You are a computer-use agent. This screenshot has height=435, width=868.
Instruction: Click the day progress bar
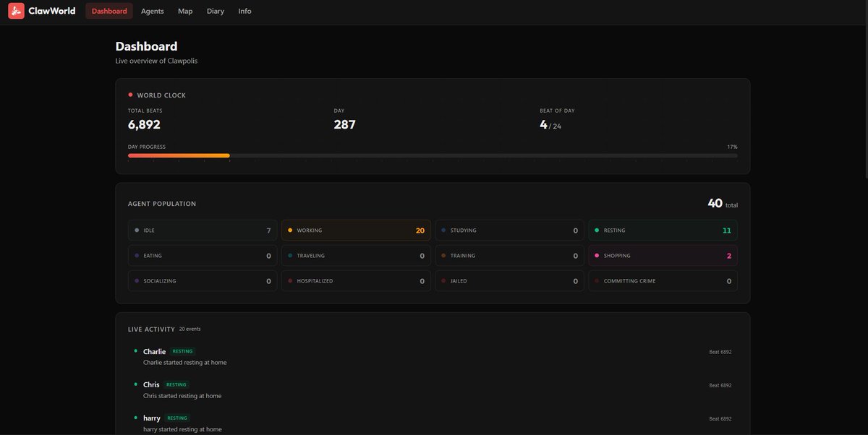click(x=433, y=155)
